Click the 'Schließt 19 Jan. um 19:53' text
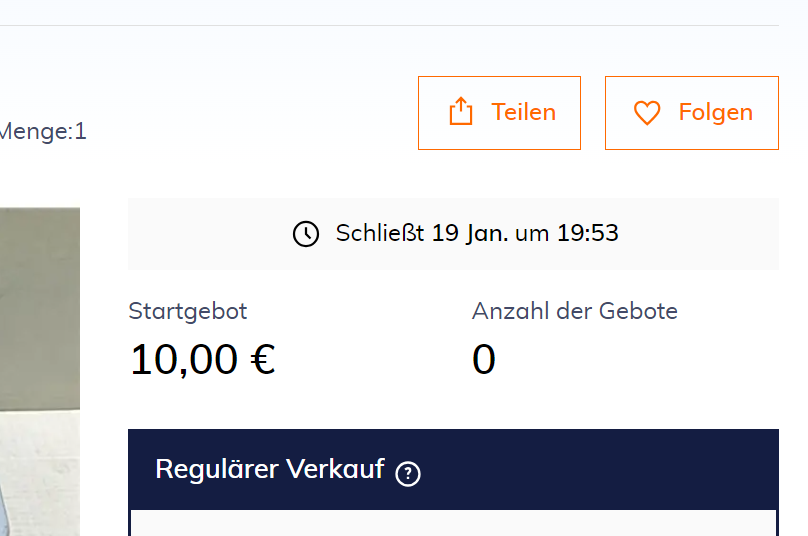This screenshot has width=808, height=536. (477, 233)
